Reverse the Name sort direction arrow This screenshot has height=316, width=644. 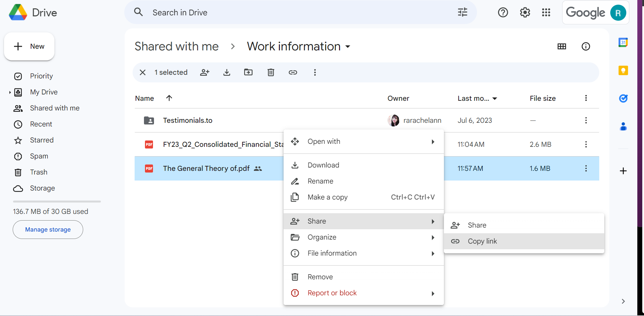coord(169,98)
